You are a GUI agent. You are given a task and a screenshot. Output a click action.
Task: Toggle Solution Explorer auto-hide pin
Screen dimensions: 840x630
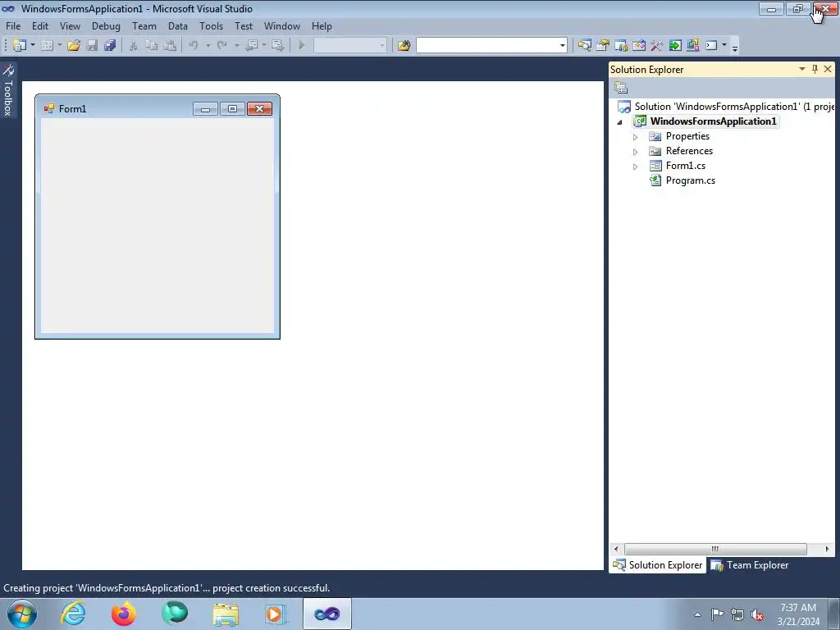pyautogui.click(x=815, y=69)
